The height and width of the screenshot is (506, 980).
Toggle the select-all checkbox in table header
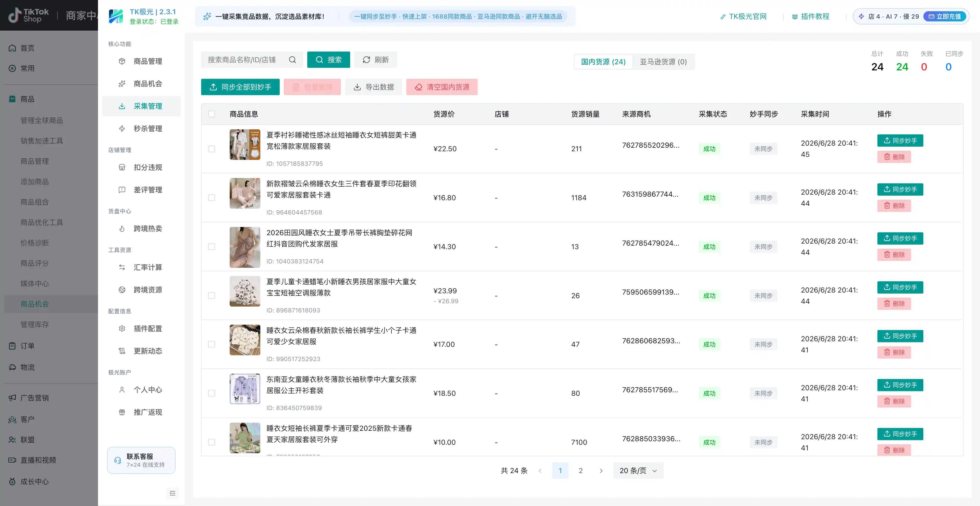coord(212,114)
